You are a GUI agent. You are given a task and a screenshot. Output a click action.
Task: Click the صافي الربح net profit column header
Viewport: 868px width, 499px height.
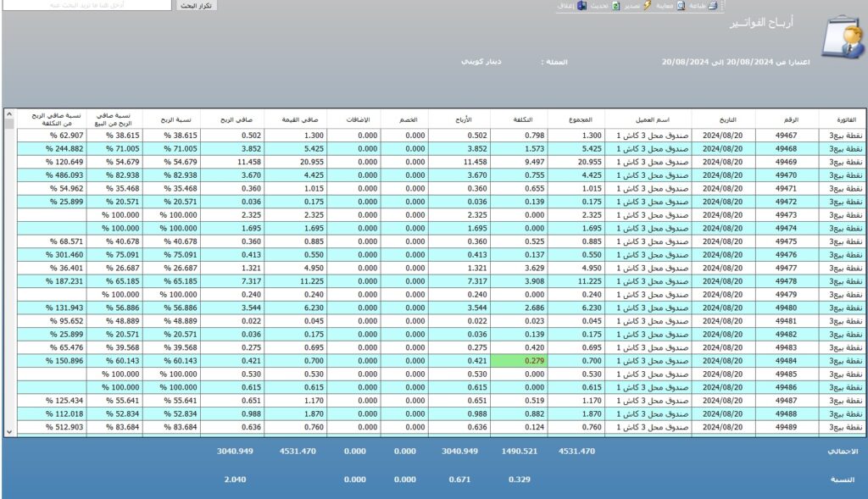tap(236, 120)
